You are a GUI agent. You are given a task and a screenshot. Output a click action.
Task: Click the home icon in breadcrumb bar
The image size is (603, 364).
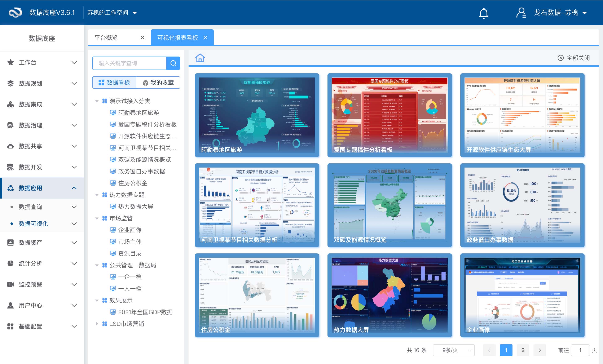coord(200,58)
